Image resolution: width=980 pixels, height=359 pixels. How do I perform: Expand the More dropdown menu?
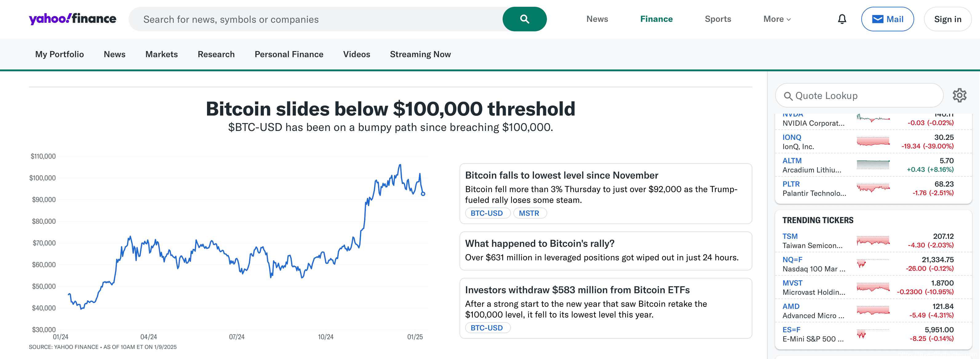[x=777, y=19]
